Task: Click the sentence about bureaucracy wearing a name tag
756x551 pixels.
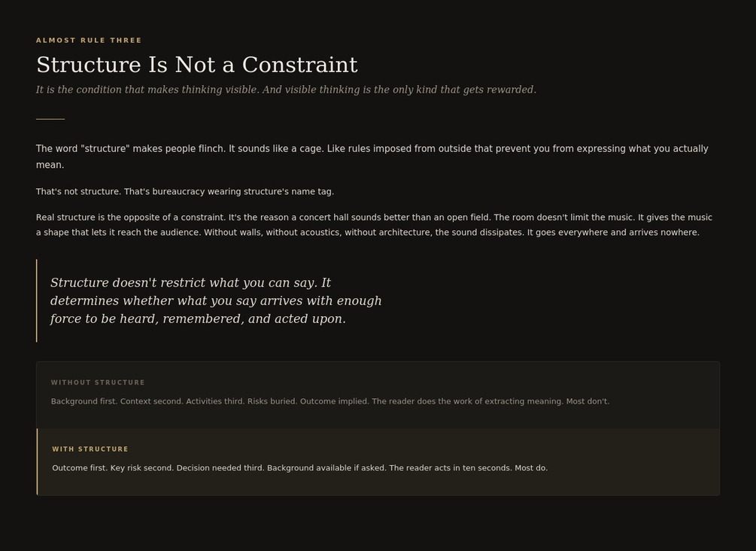Action: coord(185,191)
